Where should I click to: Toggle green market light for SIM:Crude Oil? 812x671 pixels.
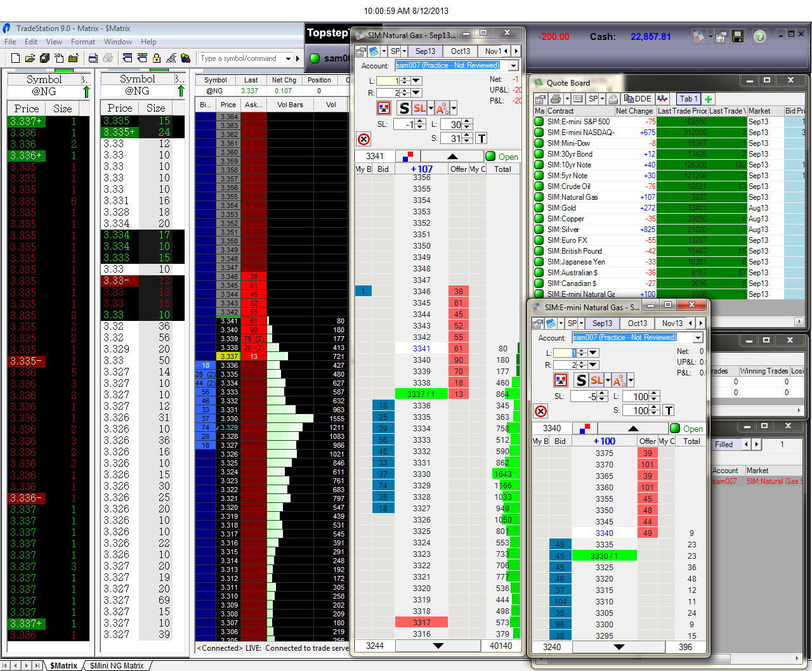click(539, 186)
